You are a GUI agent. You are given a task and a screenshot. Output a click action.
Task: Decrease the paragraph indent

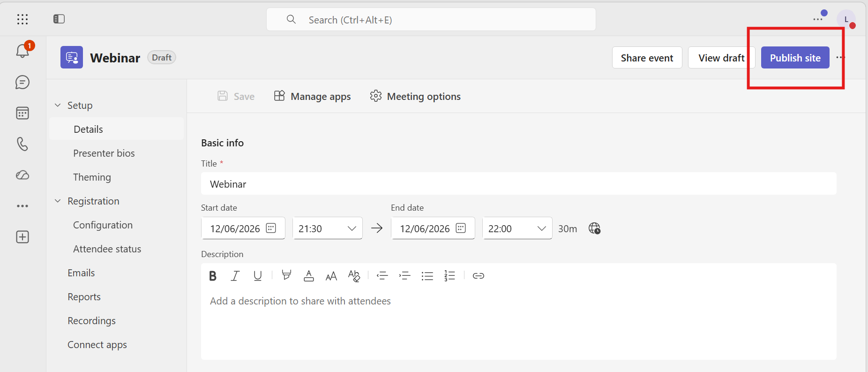click(382, 276)
